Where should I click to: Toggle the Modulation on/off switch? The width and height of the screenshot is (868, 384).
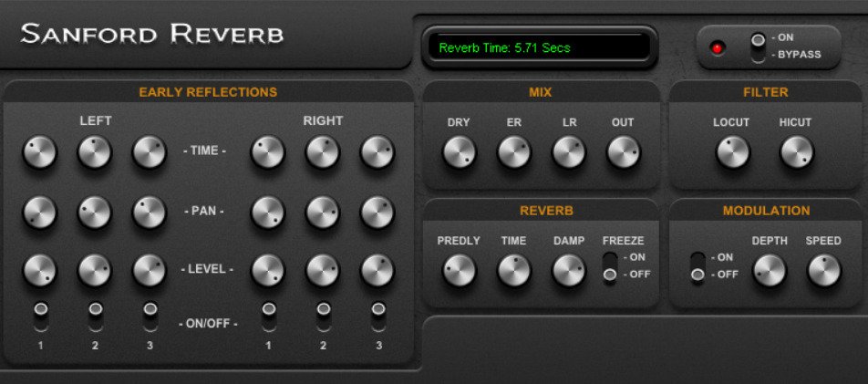tap(698, 268)
